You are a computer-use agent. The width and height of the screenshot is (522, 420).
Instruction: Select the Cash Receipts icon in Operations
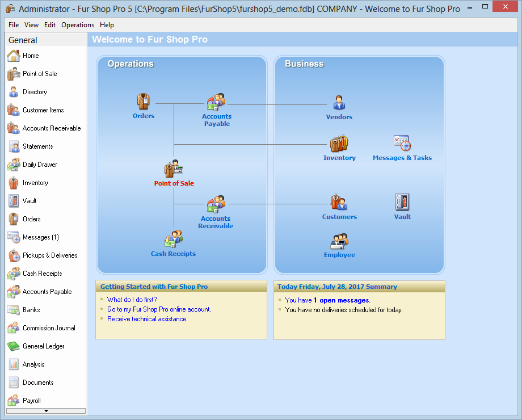tap(174, 239)
